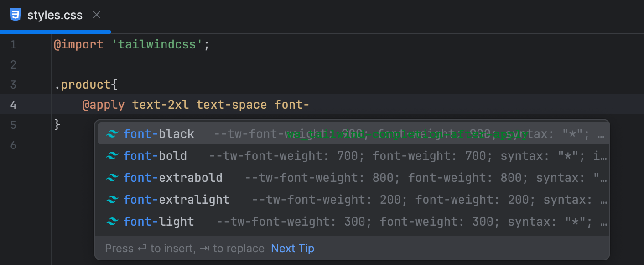Select the highlighted font-black completion entry

click(x=159, y=134)
